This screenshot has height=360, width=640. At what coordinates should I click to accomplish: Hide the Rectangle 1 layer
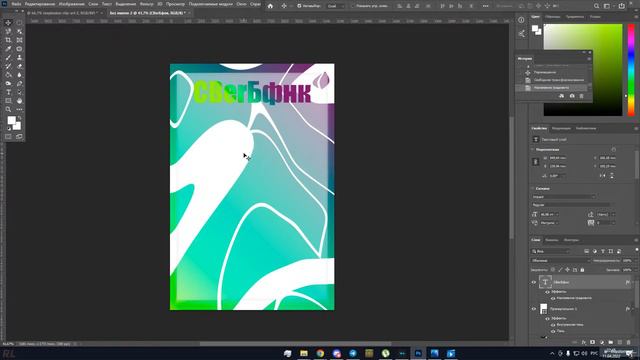tap(533, 309)
